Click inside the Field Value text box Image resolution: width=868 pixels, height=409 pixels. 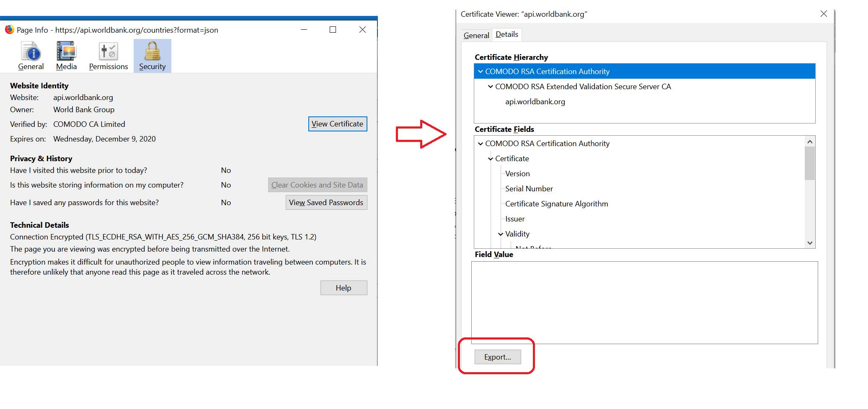click(645, 303)
